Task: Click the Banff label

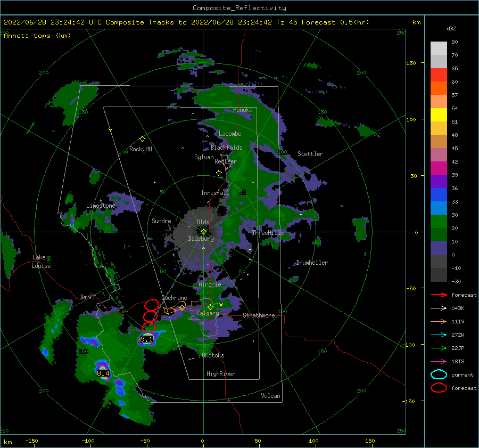Action: [88, 297]
